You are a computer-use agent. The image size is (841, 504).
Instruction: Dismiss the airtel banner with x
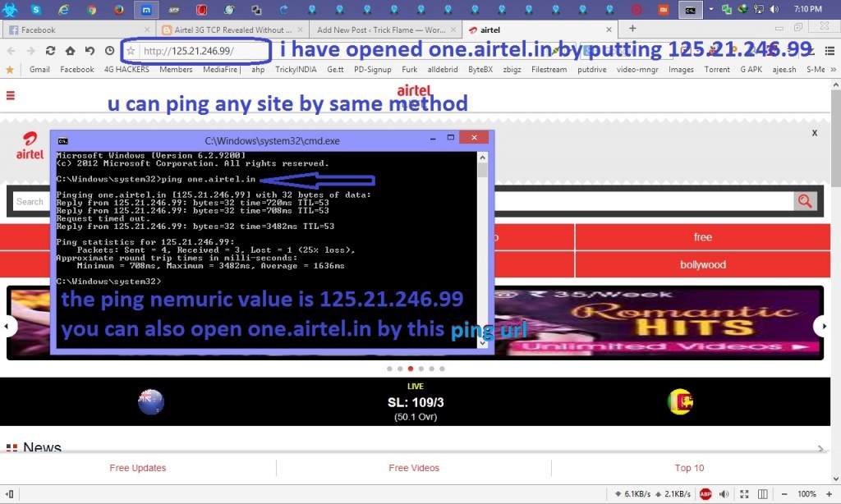click(x=815, y=133)
